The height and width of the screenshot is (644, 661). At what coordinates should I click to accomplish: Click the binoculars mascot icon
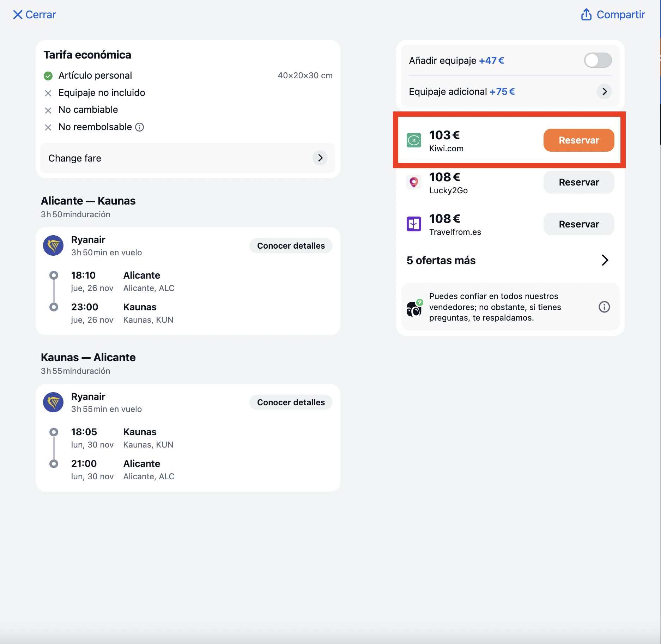click(414, 308)
